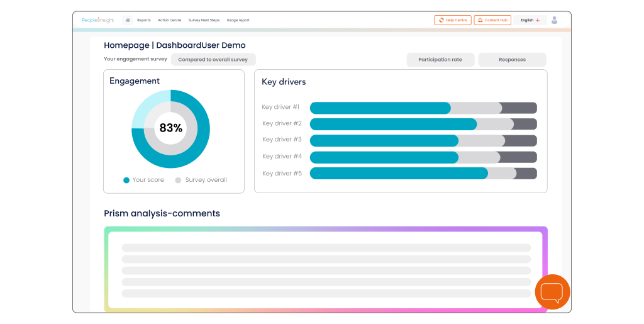Click the Your score legend dot
The width and height of the screenshot is (644, 324).
click(126, 181)
